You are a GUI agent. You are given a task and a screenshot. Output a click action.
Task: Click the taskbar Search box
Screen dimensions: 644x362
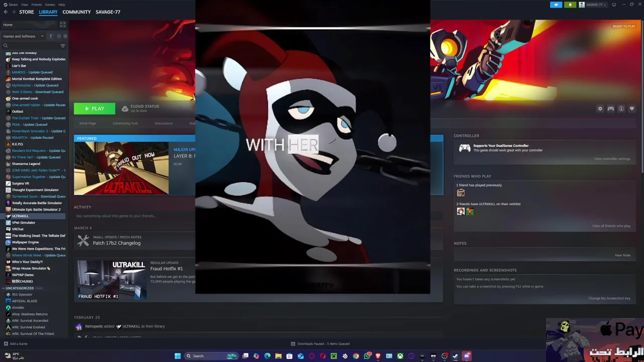coord(211,356)
